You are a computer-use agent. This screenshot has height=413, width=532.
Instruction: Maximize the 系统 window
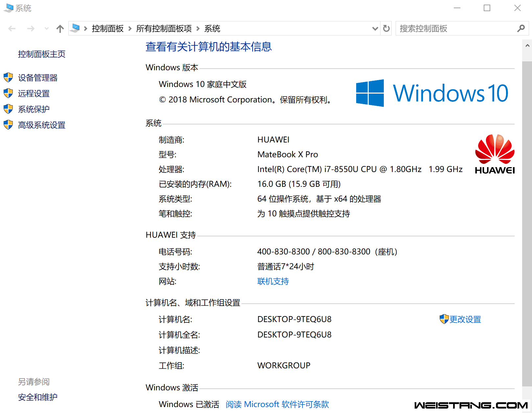coord(487,8)
